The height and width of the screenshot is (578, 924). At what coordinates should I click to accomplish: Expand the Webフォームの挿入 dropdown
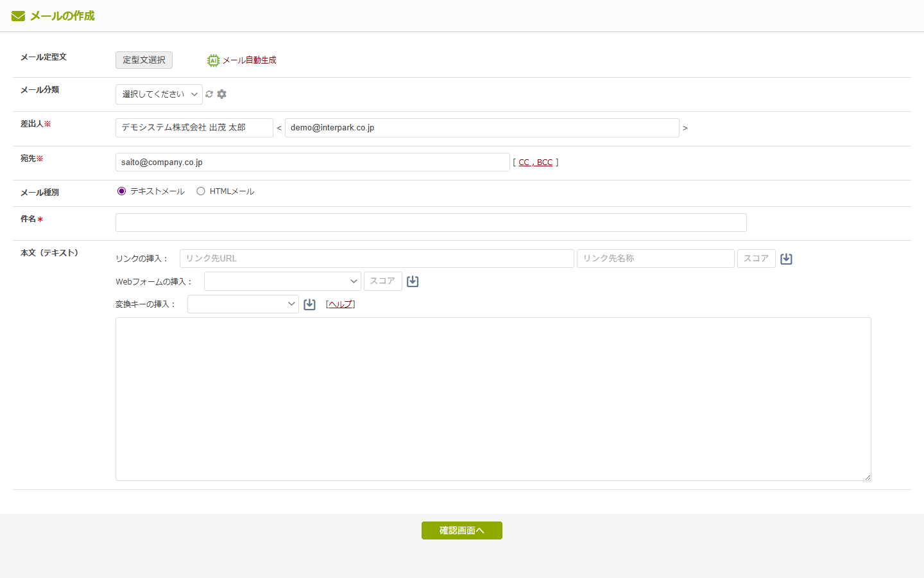282,281
